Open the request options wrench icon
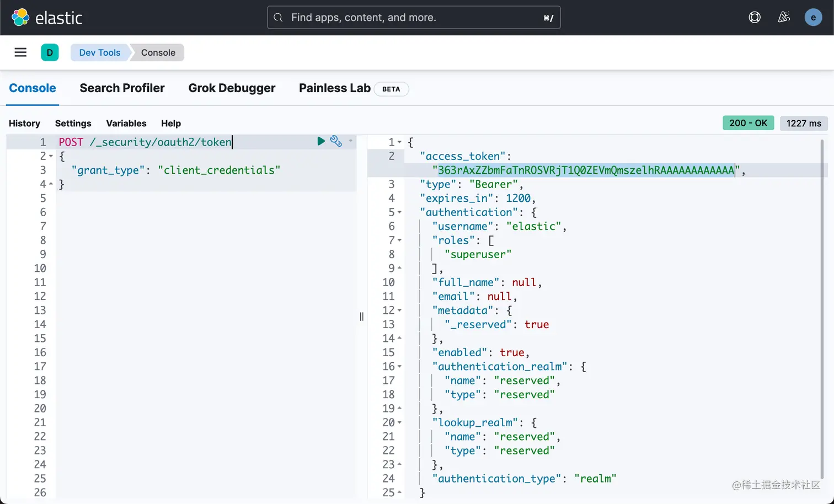Image resolution: width=834 pixels, height=504 pixels. pos(336,141)
